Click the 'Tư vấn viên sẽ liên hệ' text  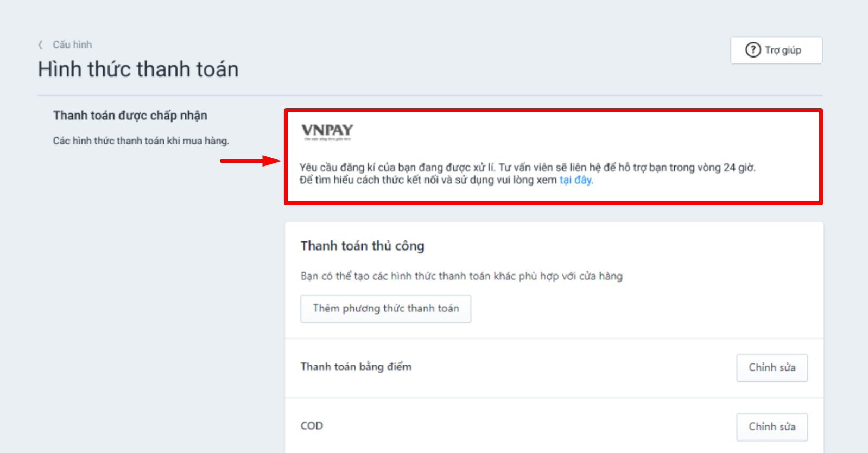coord(627,168)
